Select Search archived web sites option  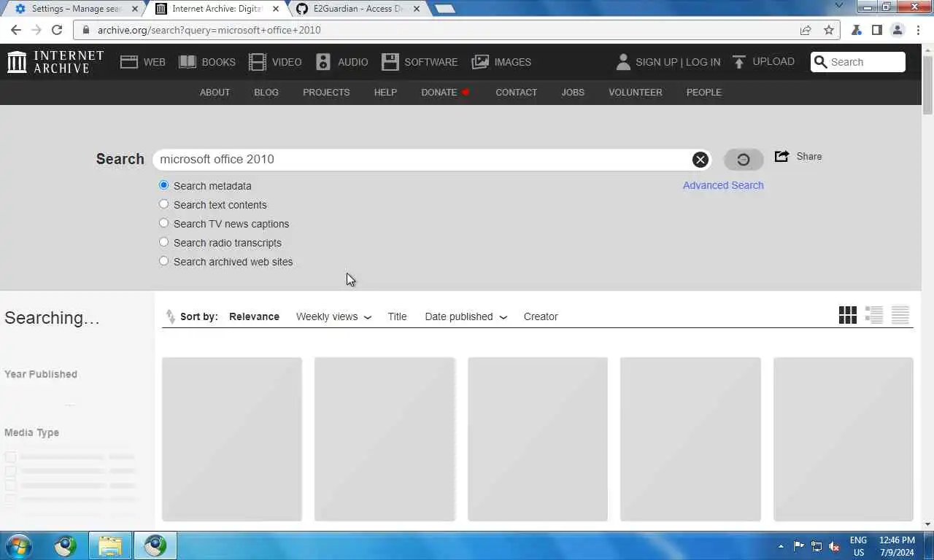(x=163, y=261)
